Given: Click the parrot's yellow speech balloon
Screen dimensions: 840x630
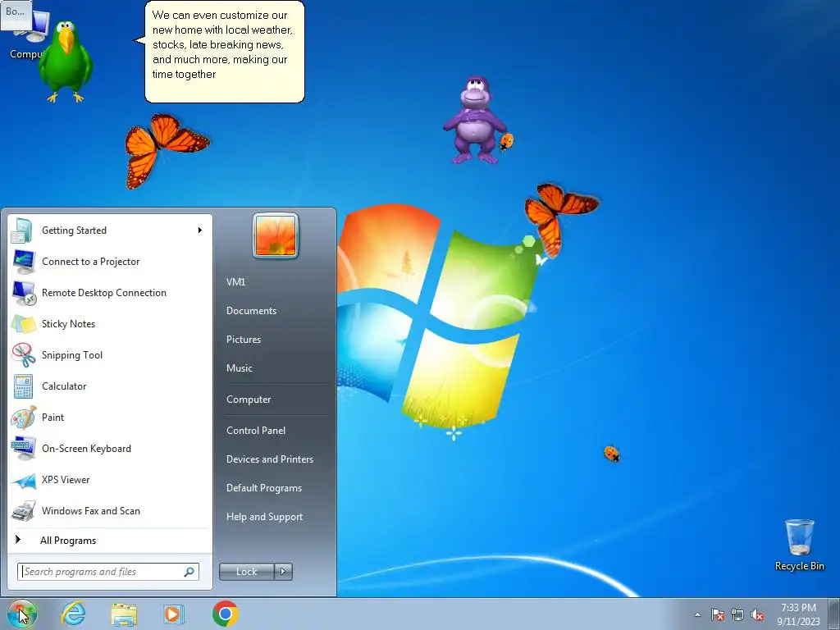Looking at the screenshot, I should 225,52.
